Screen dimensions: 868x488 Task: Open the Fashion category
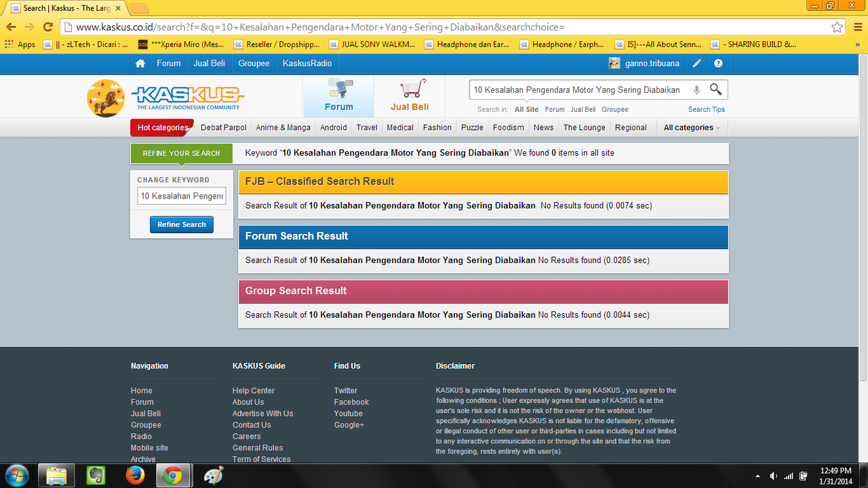(437, 127)
